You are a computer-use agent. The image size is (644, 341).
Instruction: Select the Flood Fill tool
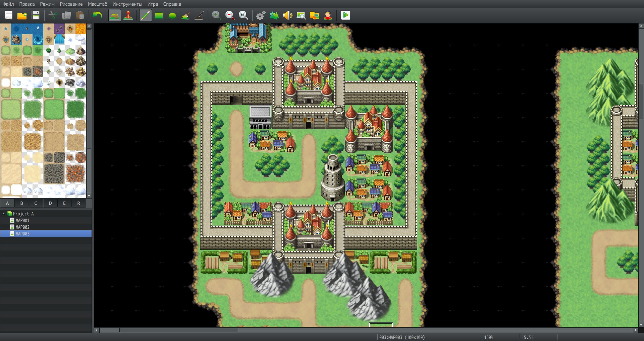[186, 15]
